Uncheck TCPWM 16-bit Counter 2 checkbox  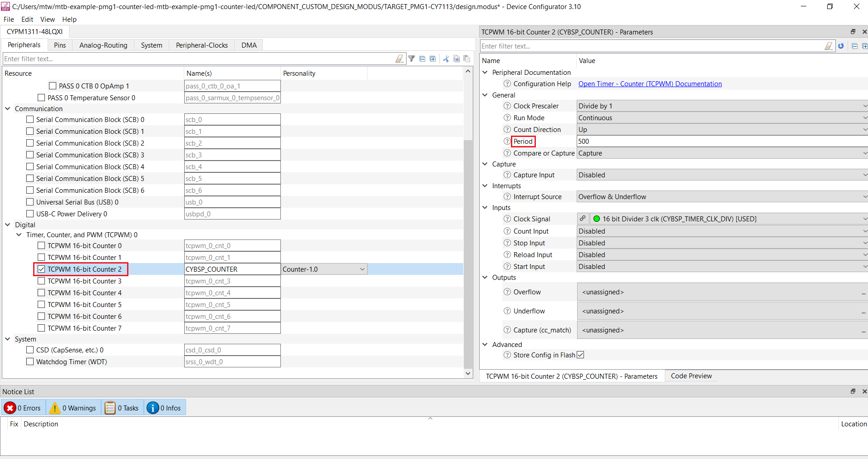[x=41, y=269]
